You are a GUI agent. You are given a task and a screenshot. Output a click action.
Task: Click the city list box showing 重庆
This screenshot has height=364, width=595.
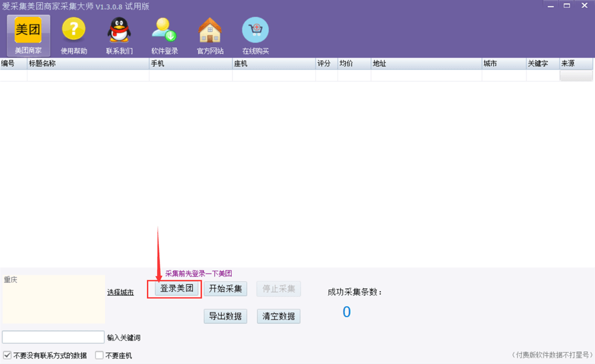[53, 299]
